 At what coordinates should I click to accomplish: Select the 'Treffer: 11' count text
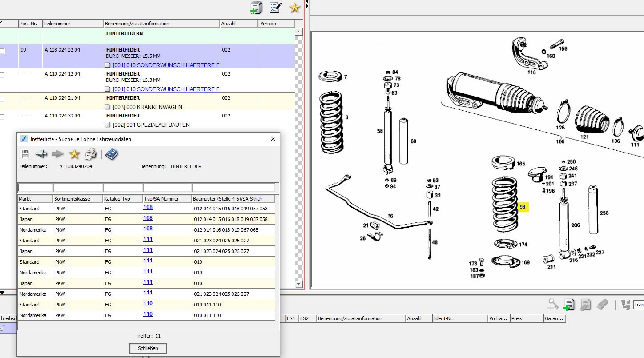pyautogui.click(x=148, y=336)
